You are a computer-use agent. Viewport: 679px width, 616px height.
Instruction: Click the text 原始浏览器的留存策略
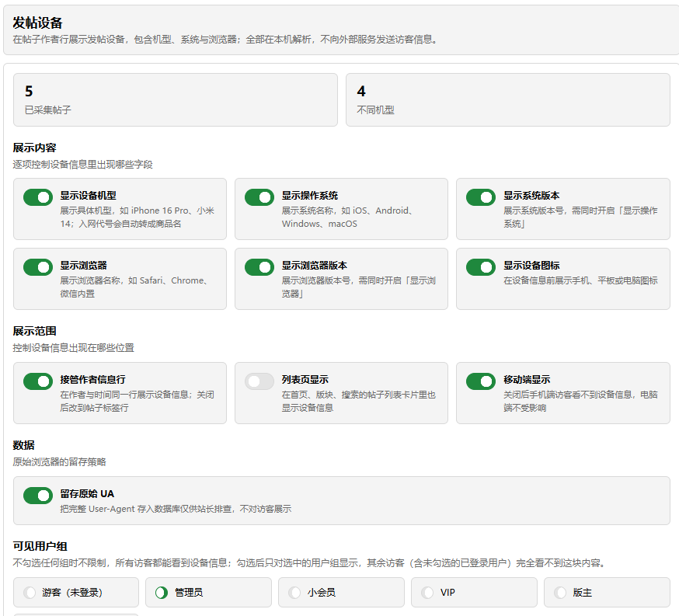pyautogui.click(x=59, y=462)
